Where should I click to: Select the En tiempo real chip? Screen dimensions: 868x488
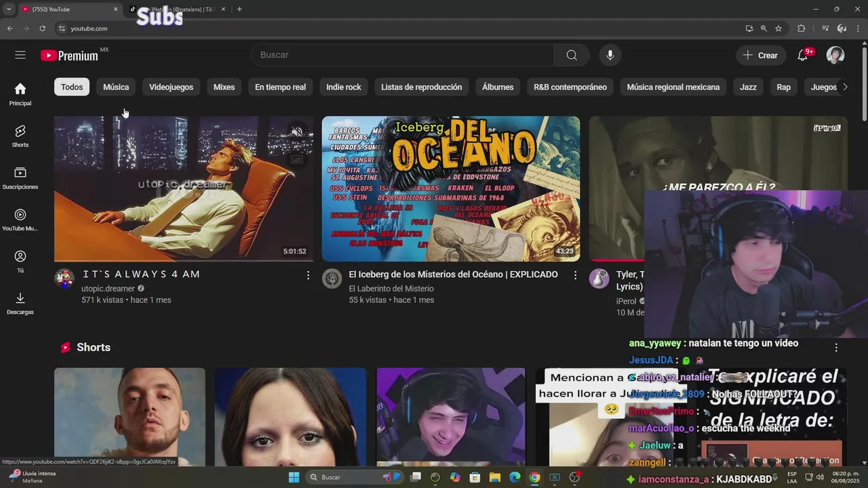click(280, 87)
